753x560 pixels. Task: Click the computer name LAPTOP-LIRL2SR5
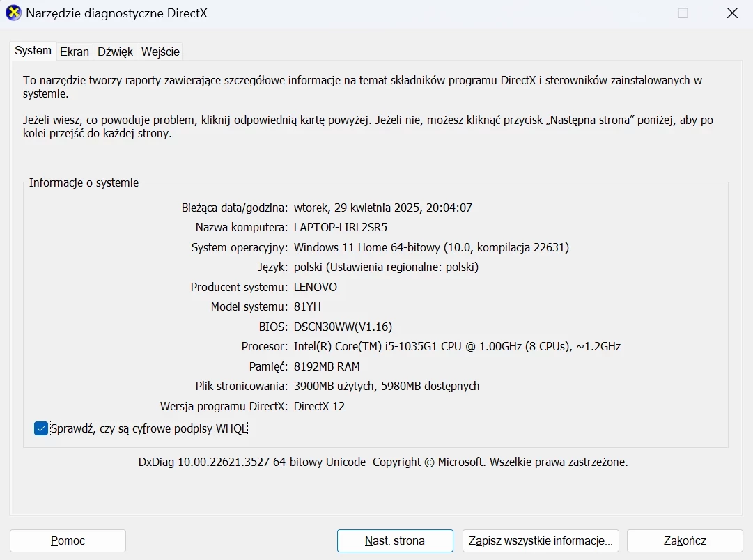coord(341,228)
